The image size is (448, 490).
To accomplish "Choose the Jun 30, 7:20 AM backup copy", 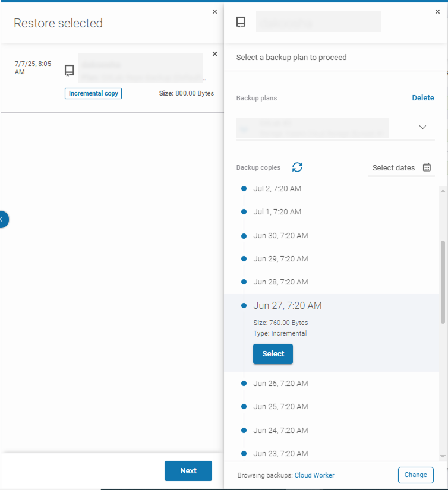I will click(x=280, y=236).
